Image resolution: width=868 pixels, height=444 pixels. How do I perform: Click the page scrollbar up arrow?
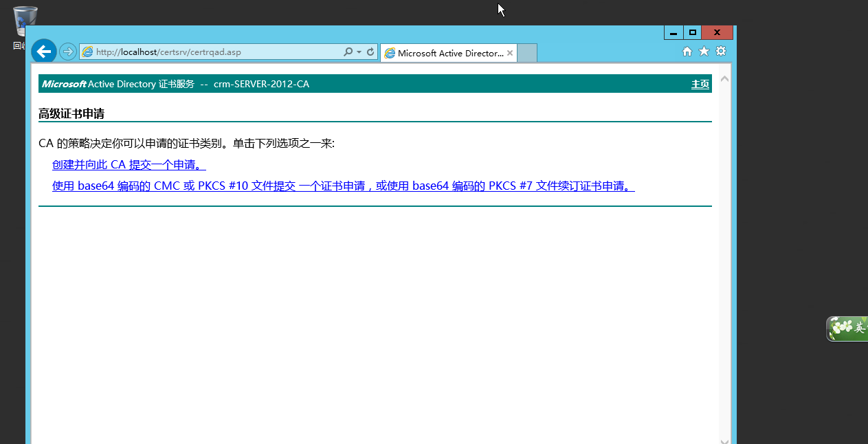724,79
